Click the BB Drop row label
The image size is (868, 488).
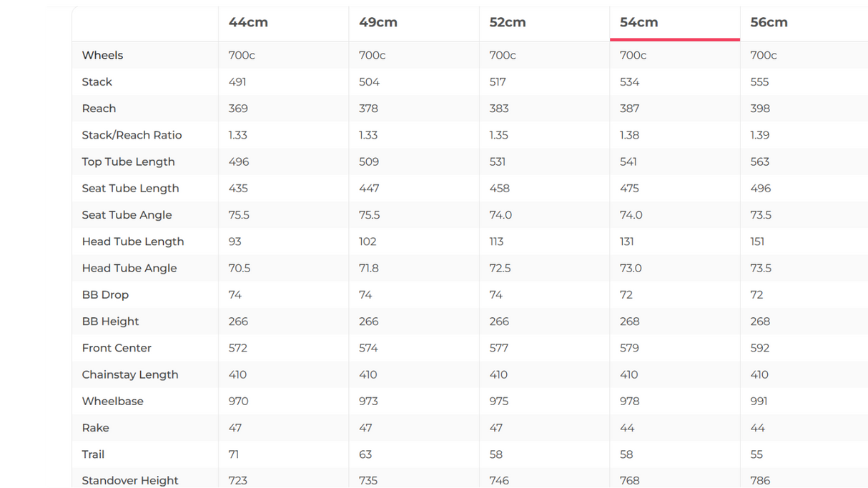105,294
